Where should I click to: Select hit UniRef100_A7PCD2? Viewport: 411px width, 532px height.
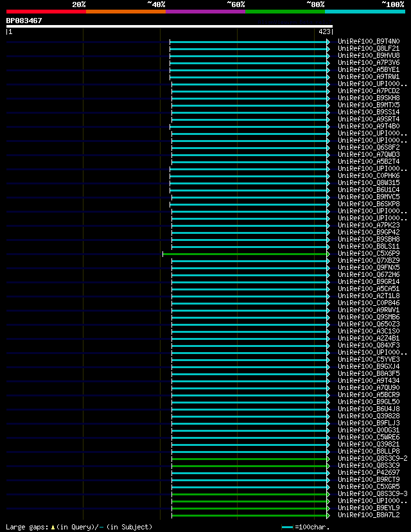pyautogui.click(x=369, y=91)
